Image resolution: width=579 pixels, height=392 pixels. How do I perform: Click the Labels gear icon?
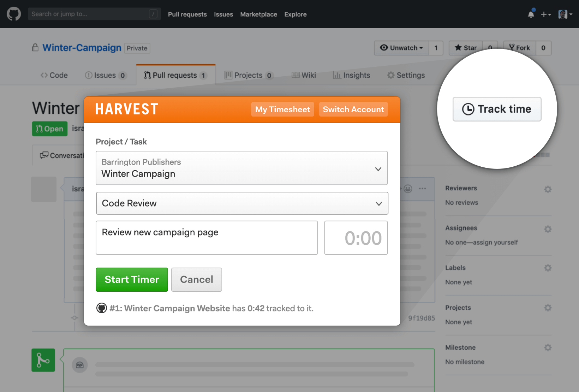tap(548, 268)
